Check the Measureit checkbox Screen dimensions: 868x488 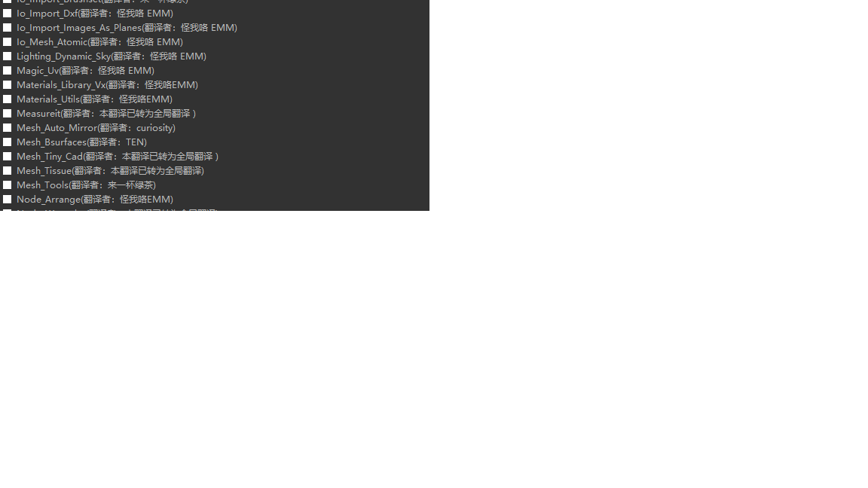pos(8,114)
